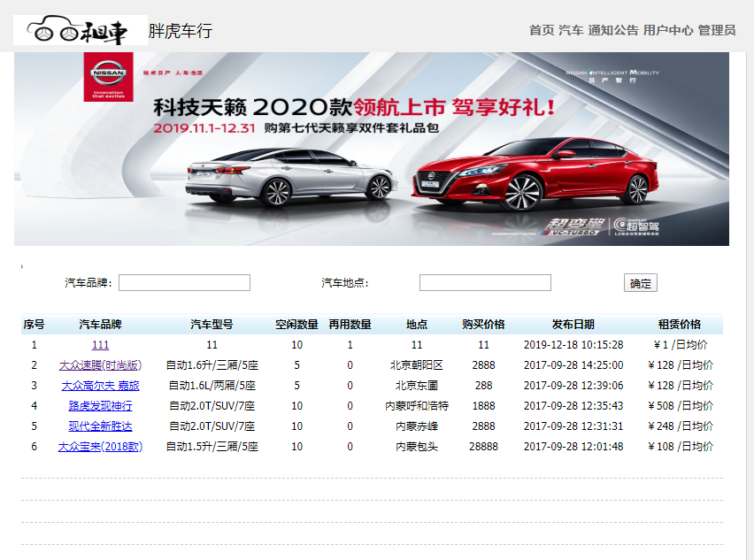Click the 内蒙赤峰 location cell

[417, 426]
